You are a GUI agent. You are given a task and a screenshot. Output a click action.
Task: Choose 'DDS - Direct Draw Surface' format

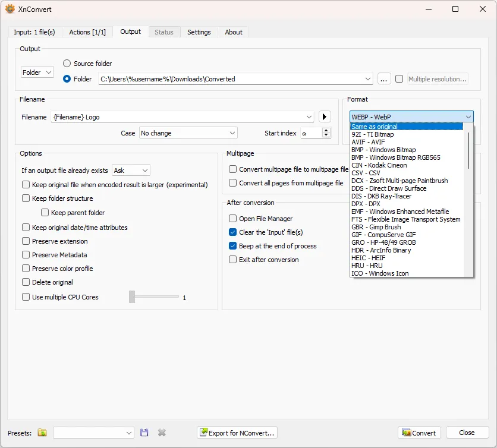coord(407,188)
